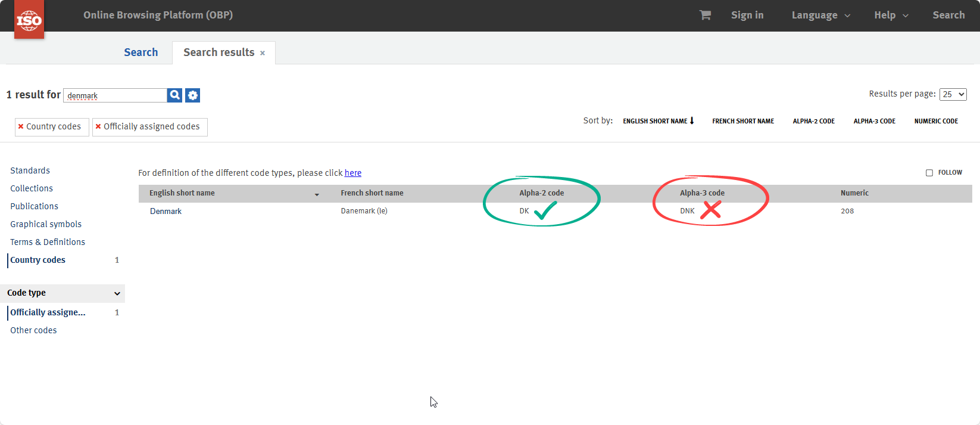
Task: Sort by Alpha-2 code
Action: (x=813, y=121)
